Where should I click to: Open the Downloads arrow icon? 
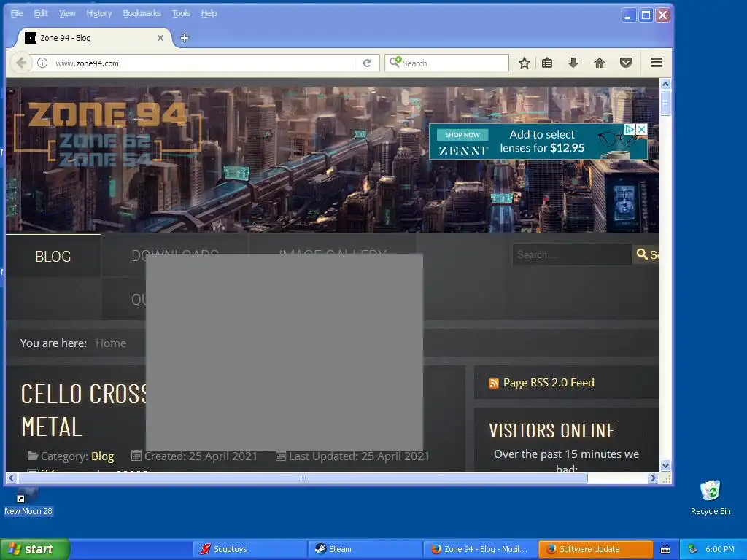pyautogui.click(x=573, y=63)
